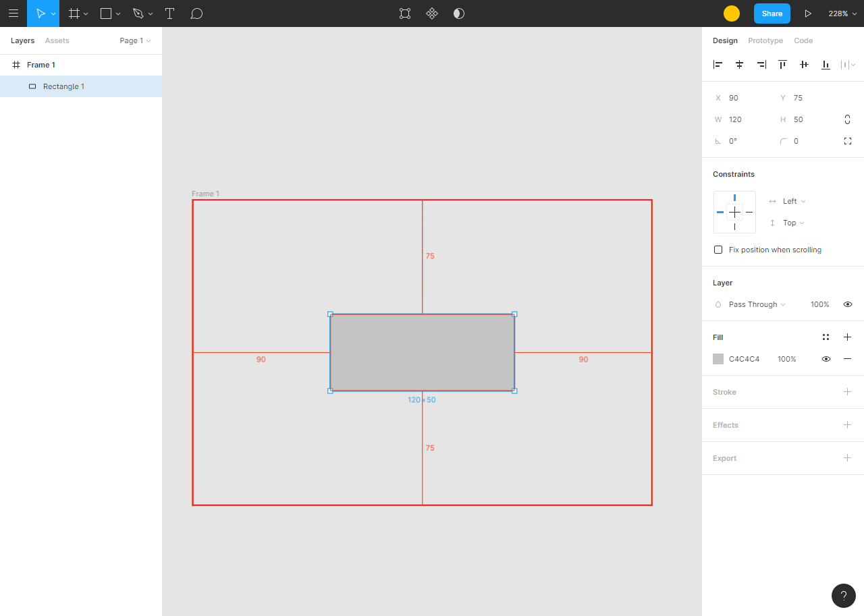Open fill style library icon
864x616 pixels.
826,337
